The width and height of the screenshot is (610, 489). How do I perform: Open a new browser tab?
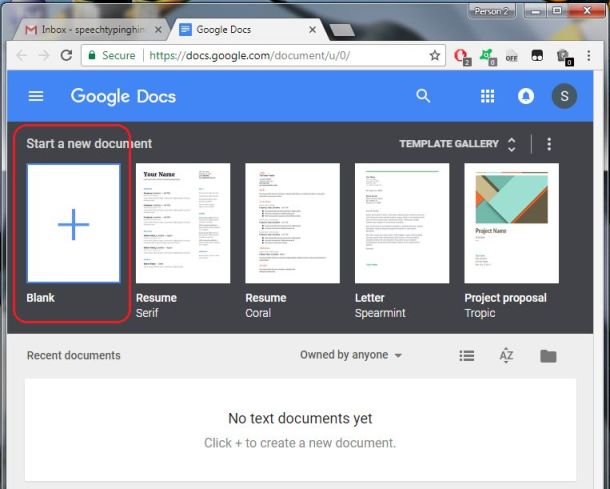342,30
